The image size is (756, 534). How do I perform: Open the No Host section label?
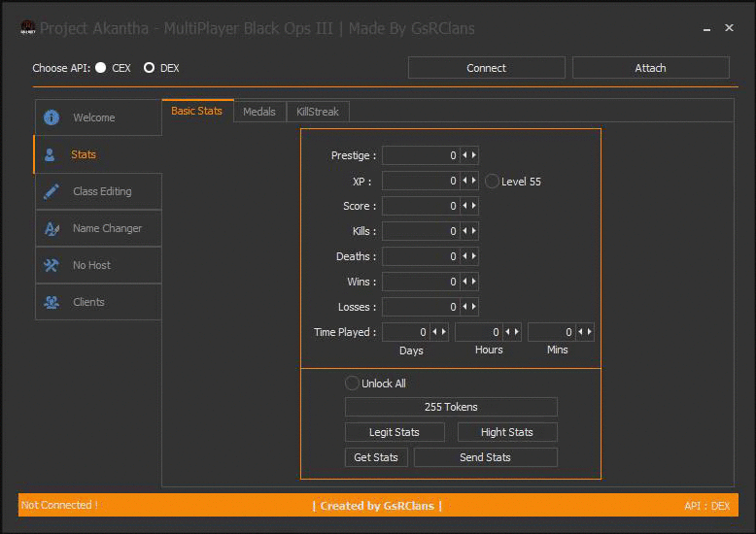click(x=91, y=265)
